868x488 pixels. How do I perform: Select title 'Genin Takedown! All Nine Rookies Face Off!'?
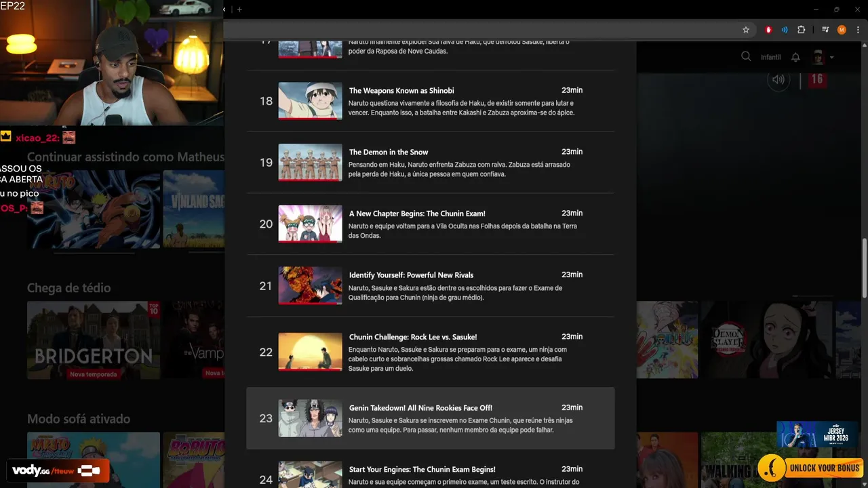click(x=420, y=408)
